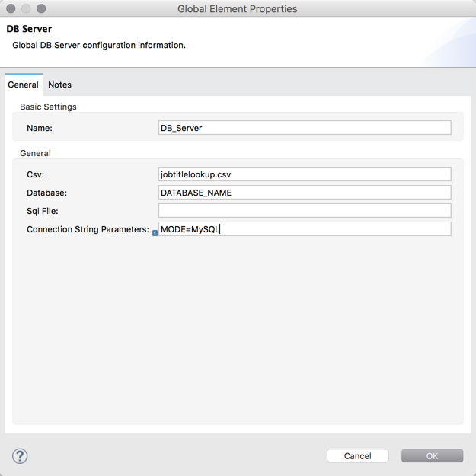Confirm with the OK button
The height and width of the screenshot is (476, 476).
coord(432,456)
